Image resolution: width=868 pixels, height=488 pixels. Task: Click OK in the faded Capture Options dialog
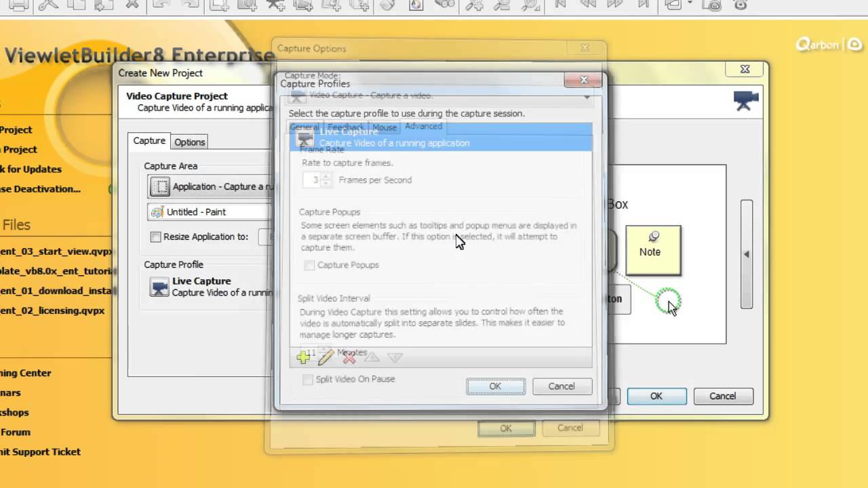click(x=506, y=428)
